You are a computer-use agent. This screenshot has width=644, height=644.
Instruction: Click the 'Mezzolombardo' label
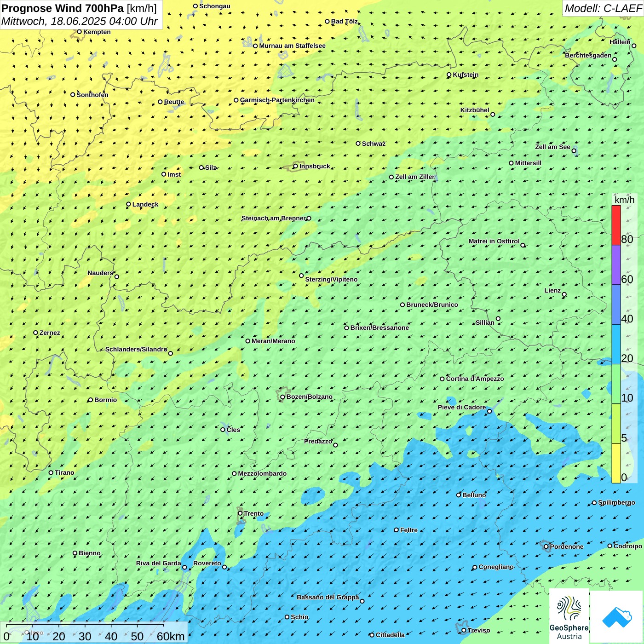pyautogui.click(x=262, y=473)
